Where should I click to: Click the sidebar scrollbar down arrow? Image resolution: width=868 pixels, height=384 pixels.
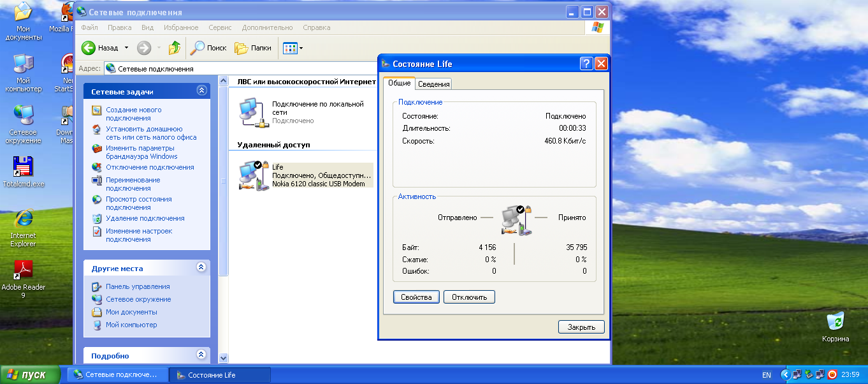coord(223,358)
